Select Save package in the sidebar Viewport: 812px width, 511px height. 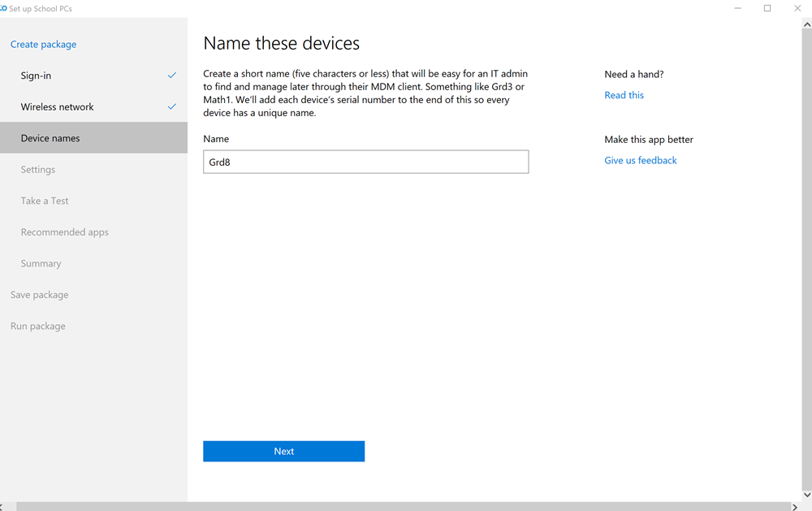pos(39,295)
